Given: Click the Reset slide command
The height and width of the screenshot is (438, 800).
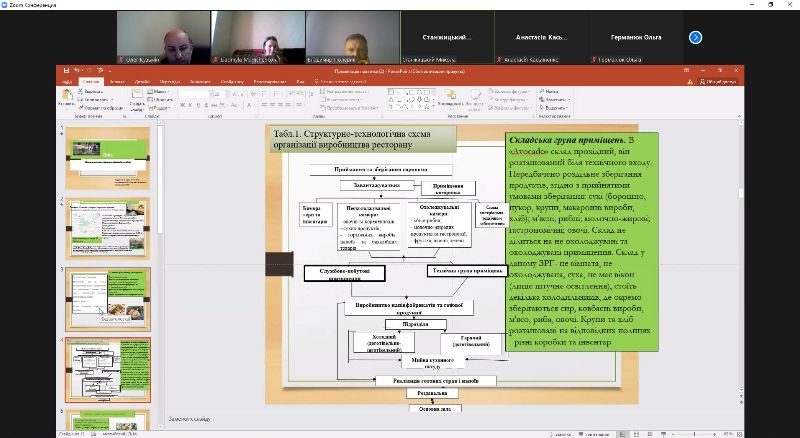Looking at the screenshot, I should [161, 100].
